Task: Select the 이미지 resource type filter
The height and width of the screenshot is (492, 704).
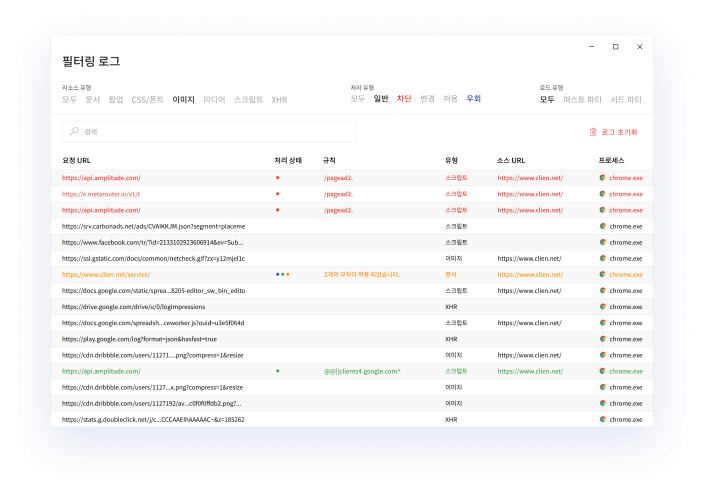Action: [x=183, y=99]
